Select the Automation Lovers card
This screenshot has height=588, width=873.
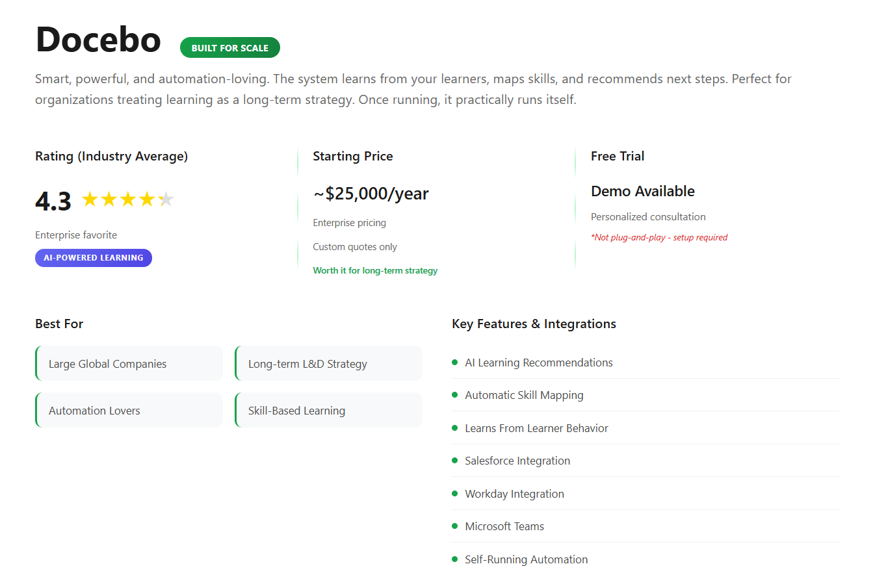[x=129, y=410]
